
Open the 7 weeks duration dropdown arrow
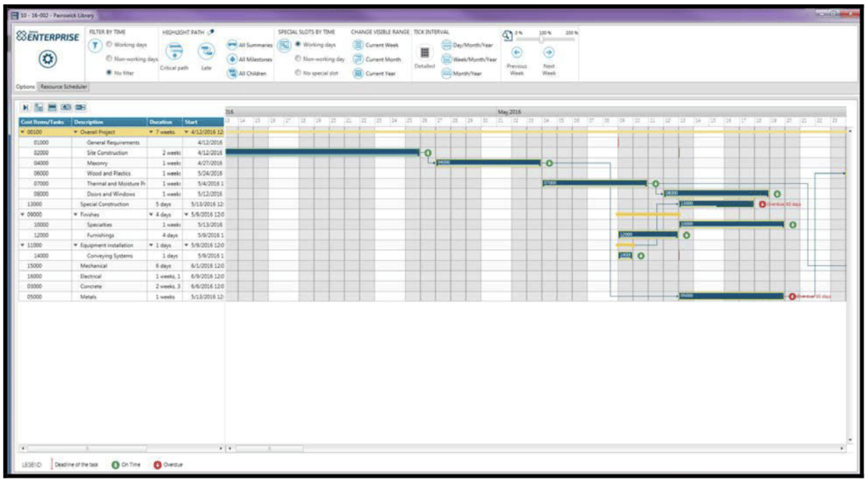tap(151, 132)
